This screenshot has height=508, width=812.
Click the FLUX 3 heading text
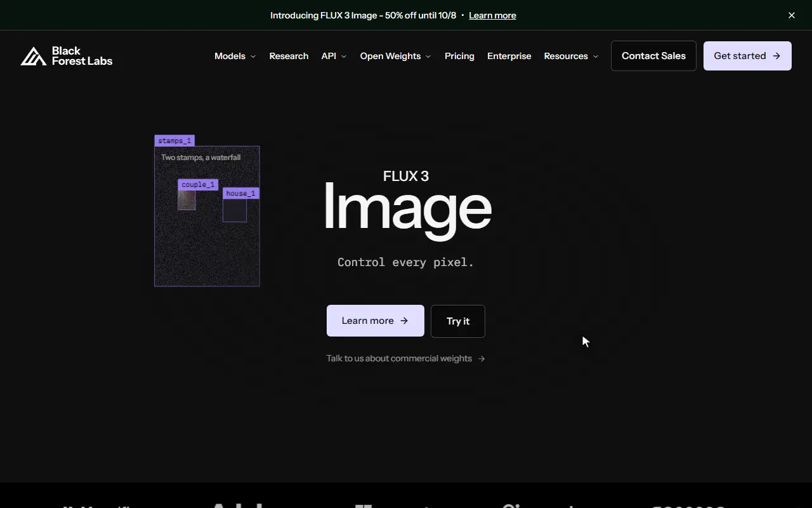click(x=406, y=176)
